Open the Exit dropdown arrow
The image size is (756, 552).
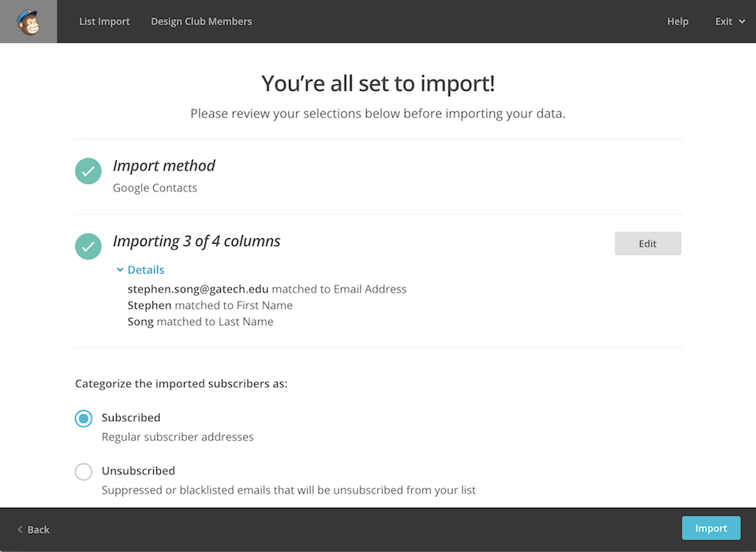[742, 21]
